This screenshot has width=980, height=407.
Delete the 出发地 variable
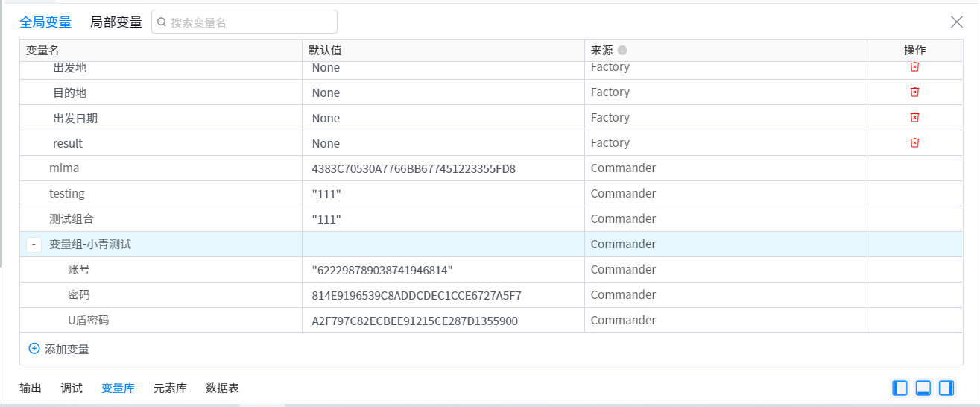point(914,67)
